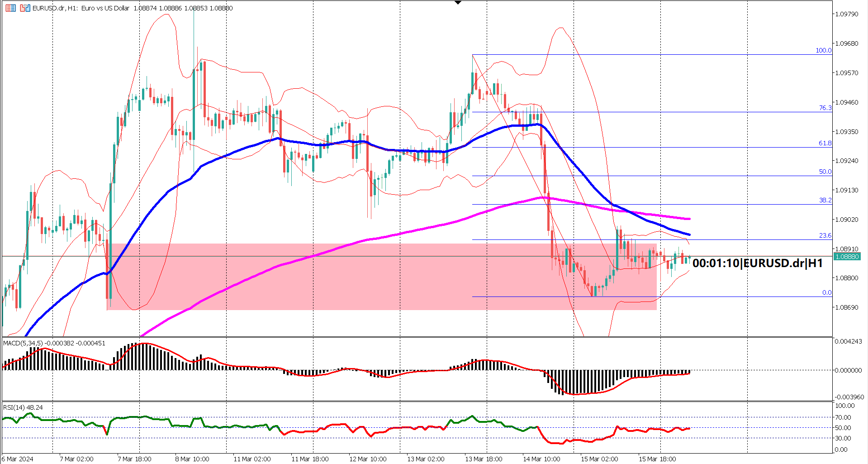The width and height of the screenshot is (868, 464).
Task: Click the RSI scale value 0.00
Action: [841, 450]
